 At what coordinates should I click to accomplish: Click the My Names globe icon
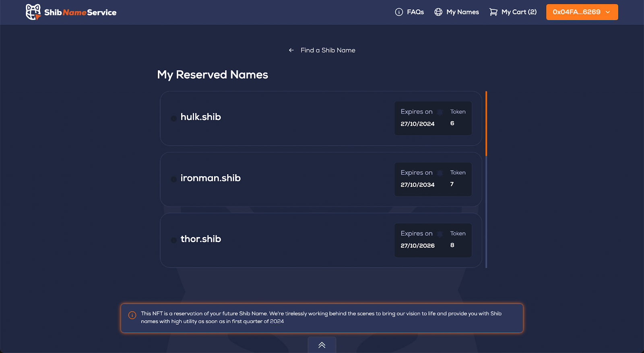(438, 12)
